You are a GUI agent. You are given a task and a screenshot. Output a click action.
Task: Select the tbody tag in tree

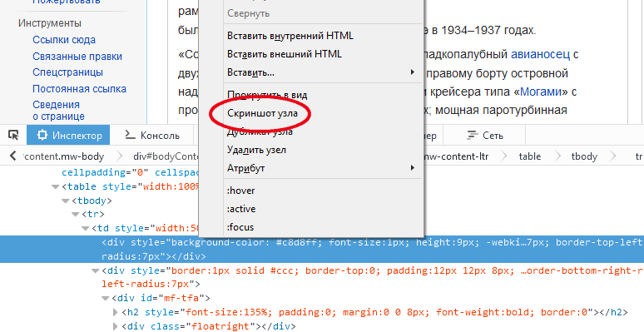tap(92, 201)
